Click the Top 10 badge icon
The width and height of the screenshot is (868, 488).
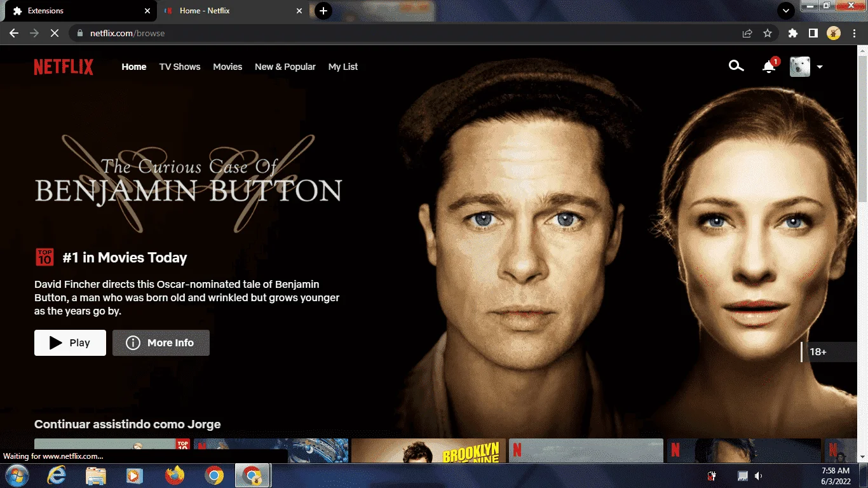(44, 257)
